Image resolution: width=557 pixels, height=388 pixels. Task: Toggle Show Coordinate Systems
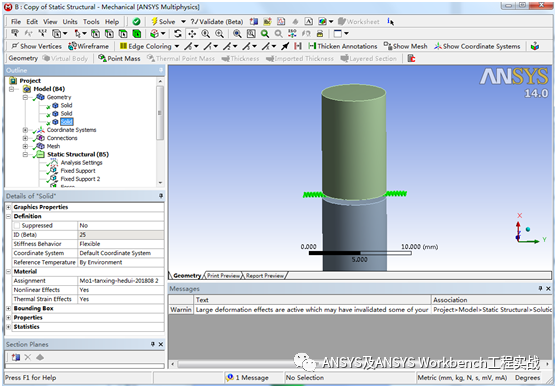477,46
